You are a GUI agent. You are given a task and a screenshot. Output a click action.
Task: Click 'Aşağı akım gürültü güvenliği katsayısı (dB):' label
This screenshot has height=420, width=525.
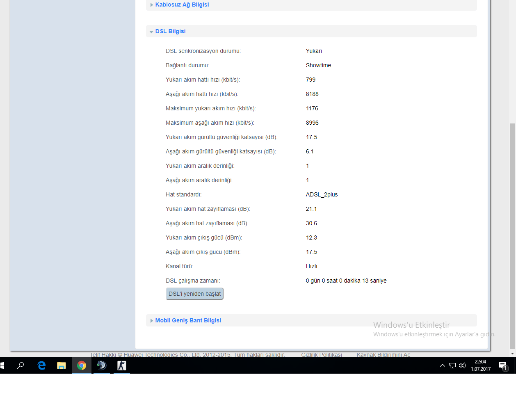pos(221,151)
